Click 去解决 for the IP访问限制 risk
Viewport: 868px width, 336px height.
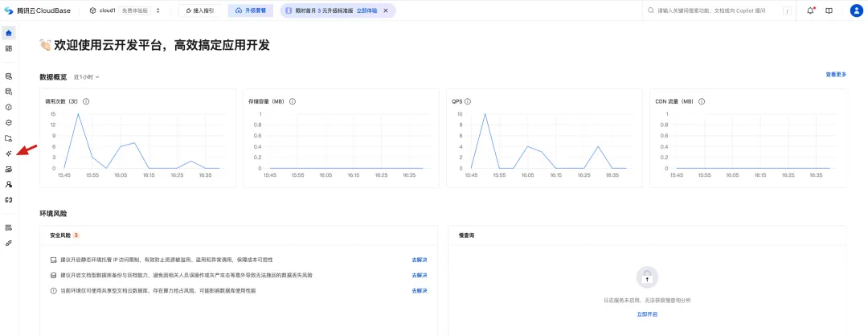(x=419, y=260)
